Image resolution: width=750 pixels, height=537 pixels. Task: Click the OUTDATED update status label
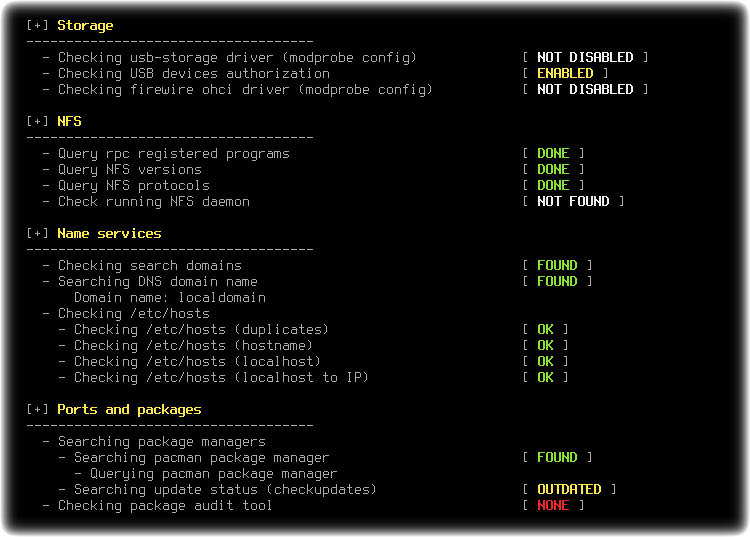tap(569, 489)
